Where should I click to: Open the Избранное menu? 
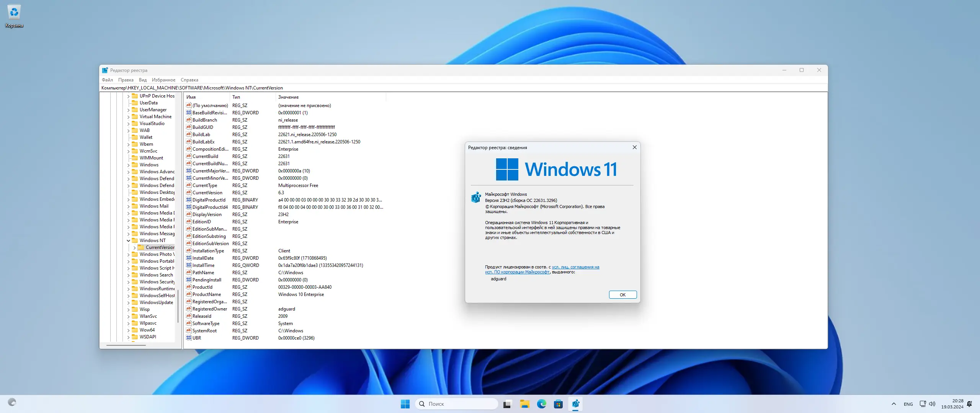coord(163,80)
